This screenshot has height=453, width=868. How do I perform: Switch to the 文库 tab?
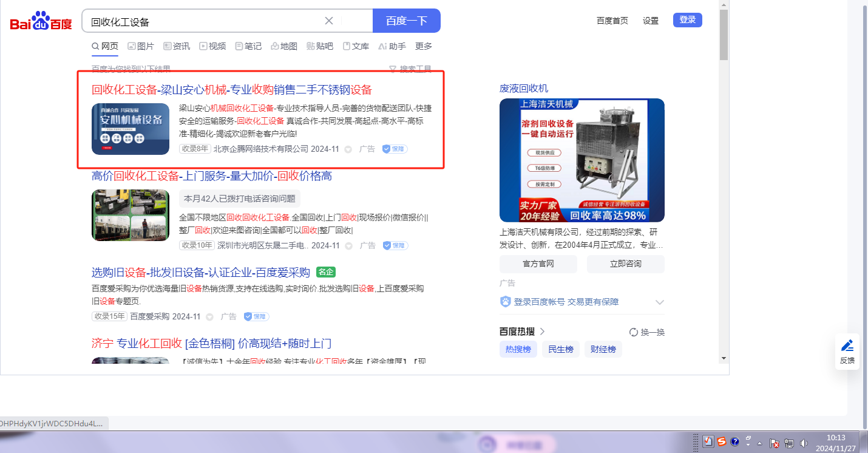pos(356,46)
